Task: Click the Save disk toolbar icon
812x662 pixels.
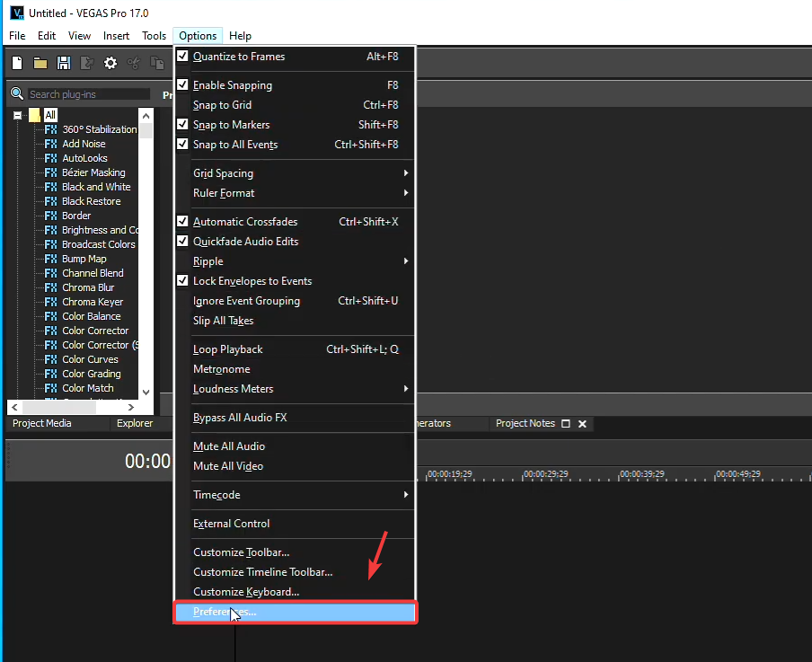Action: point(64,63)
